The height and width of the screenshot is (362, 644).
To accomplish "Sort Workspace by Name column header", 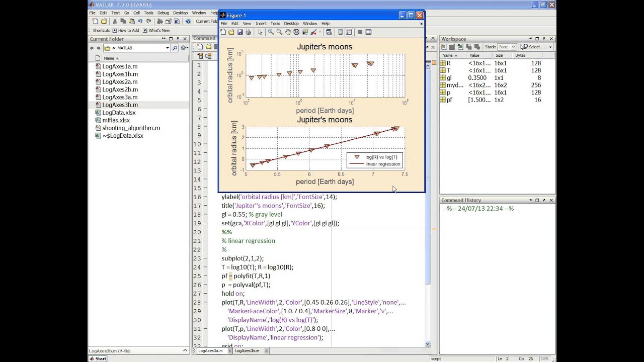I will 453,55.
